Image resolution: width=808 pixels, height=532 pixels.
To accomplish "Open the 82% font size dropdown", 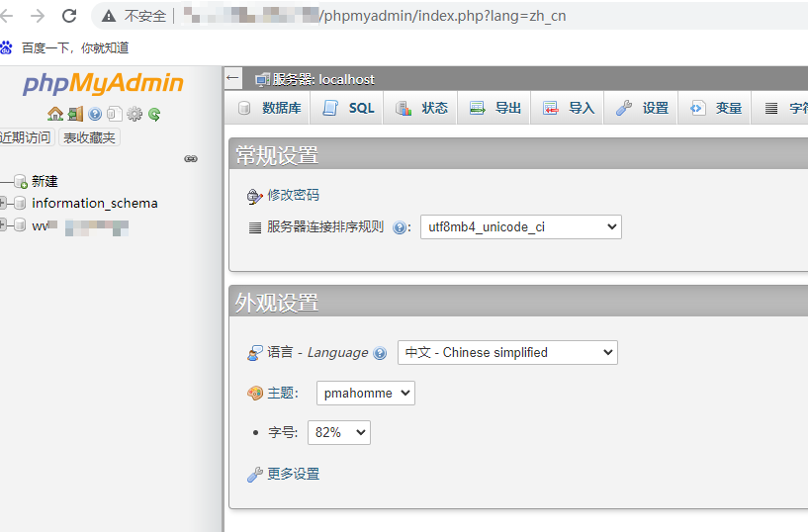I will [339, 432].
